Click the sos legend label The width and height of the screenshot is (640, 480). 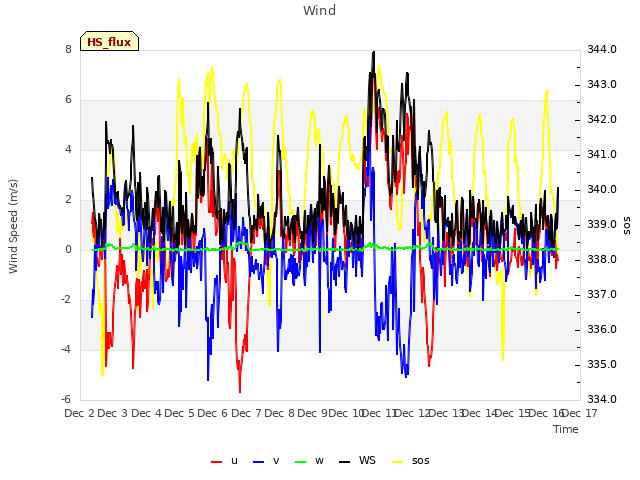pos(420,461)
